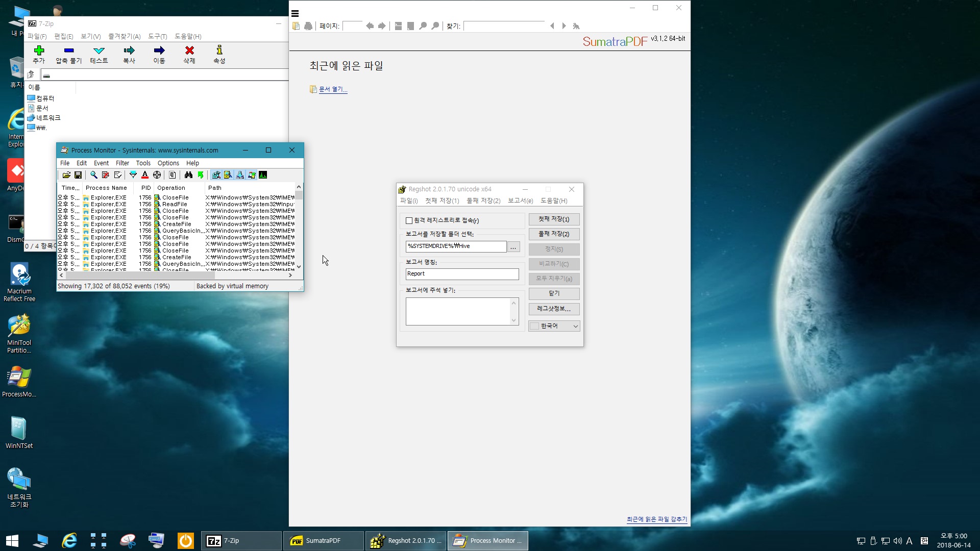Click the folder browse '...' button in Regshot
The width and height of the screenshot is (980, 551).
click(513, 247)
